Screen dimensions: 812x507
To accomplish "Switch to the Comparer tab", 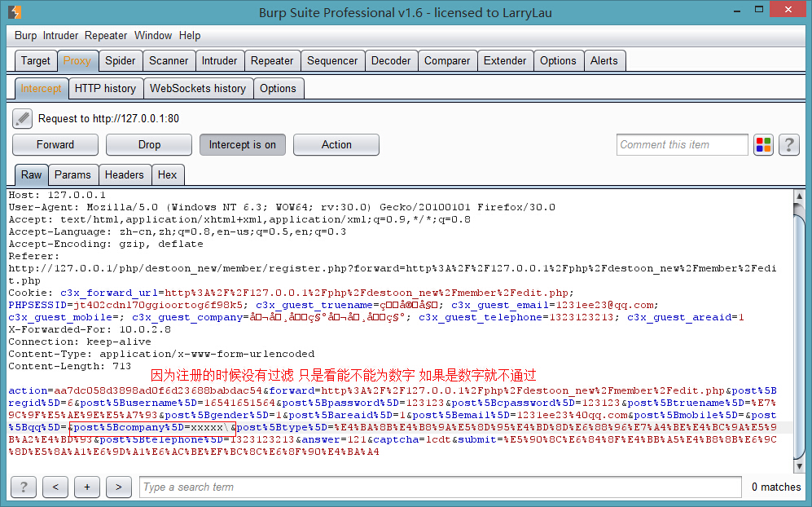I will 447,60.
